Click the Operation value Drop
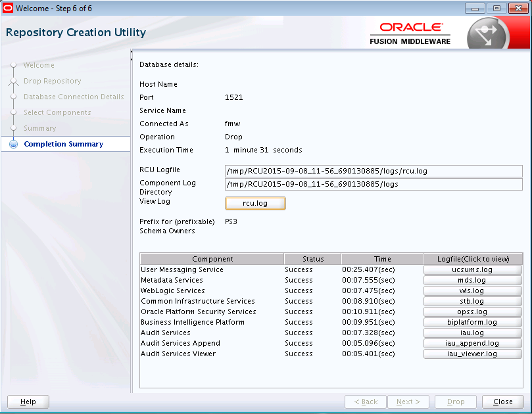This screenshot has width=532, height=414. pos(233,137)
